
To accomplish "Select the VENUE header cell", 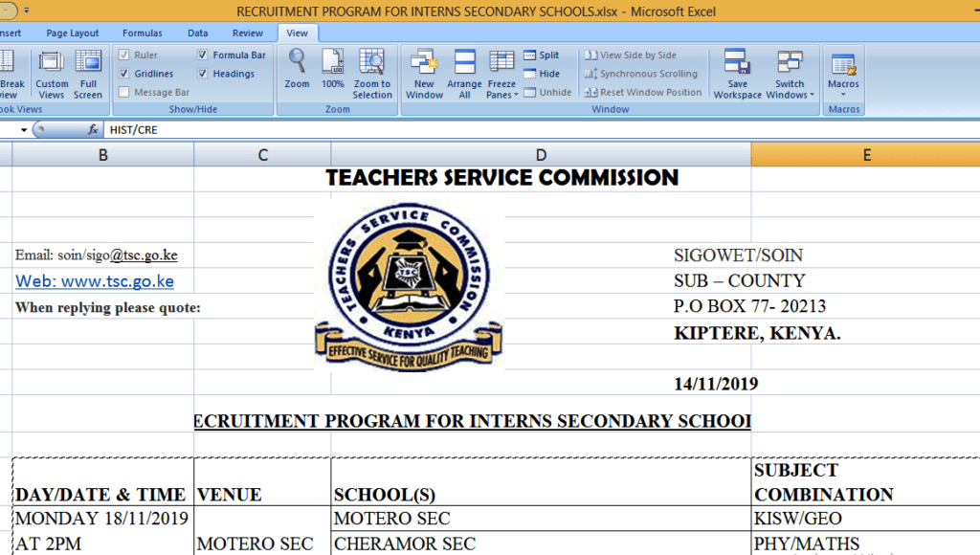I will pos(262,482).
